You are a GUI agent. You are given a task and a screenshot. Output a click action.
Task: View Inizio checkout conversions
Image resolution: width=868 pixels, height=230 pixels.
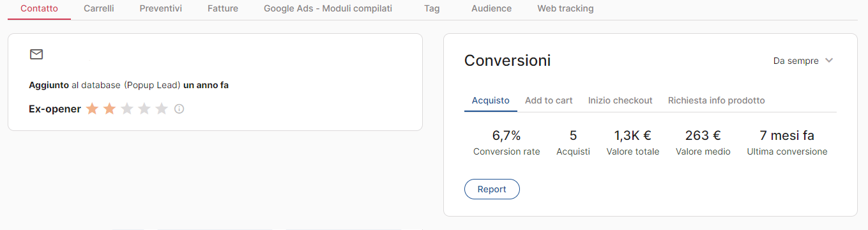pos(620,100)
